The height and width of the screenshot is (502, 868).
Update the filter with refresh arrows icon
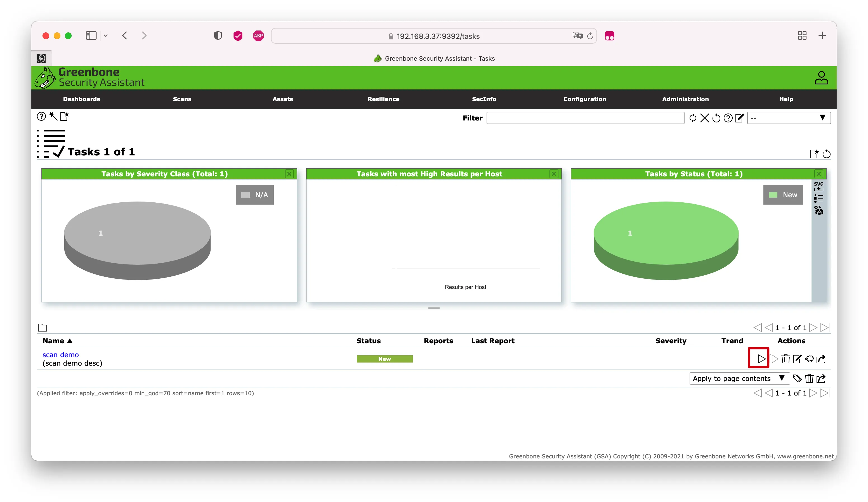tap(693, 118)
